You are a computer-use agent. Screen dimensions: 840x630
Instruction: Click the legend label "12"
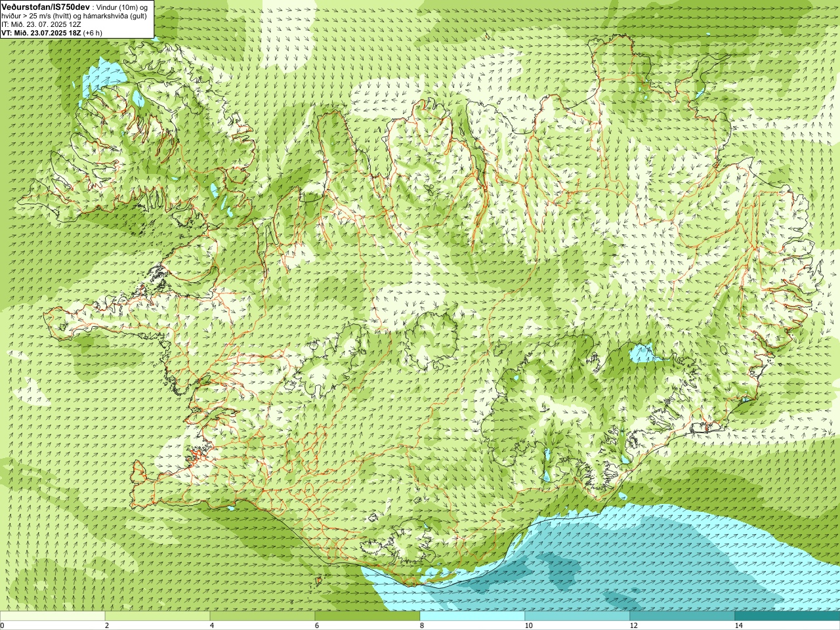633,625
